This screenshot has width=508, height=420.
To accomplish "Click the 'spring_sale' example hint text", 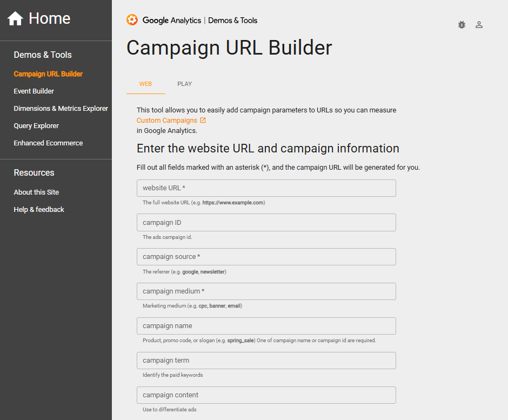I will click(240, 341).
